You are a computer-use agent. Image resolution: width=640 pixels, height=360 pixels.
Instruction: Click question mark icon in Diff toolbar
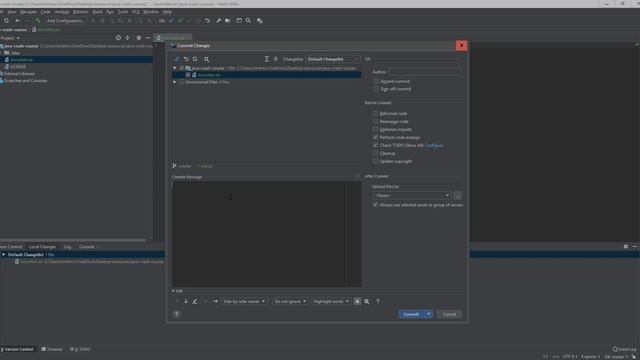coord(378,301)
